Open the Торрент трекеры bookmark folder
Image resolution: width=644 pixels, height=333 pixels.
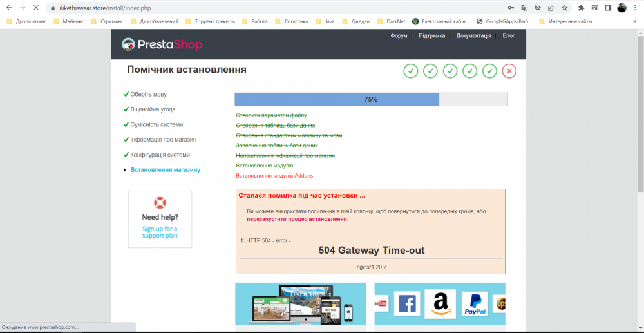pyautogui.click(x=211, y=21)
